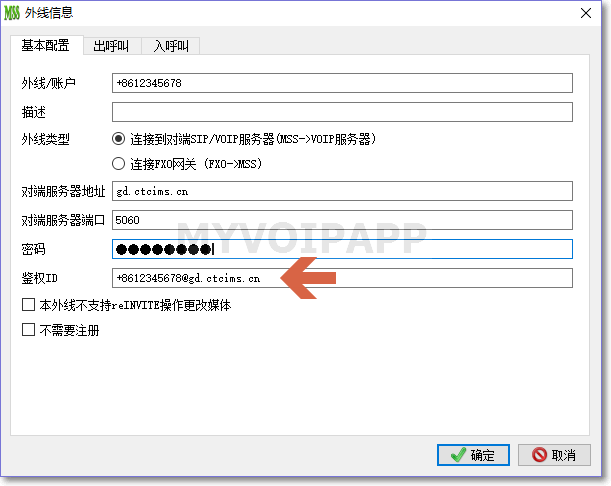The width and height of the screenshot is (611, 486).
Task: Close the 外线信息 dialog window
Action: [x=584, y=13]
